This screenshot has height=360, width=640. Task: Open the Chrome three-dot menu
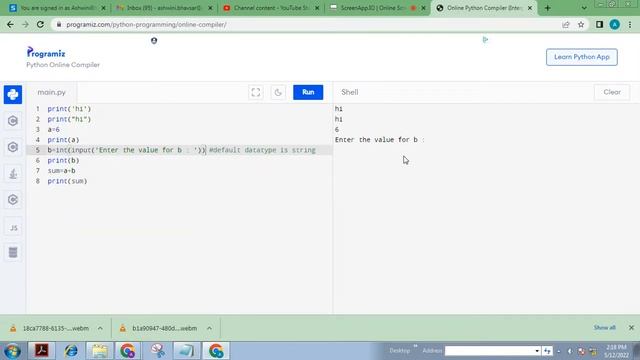coord(630,24)
